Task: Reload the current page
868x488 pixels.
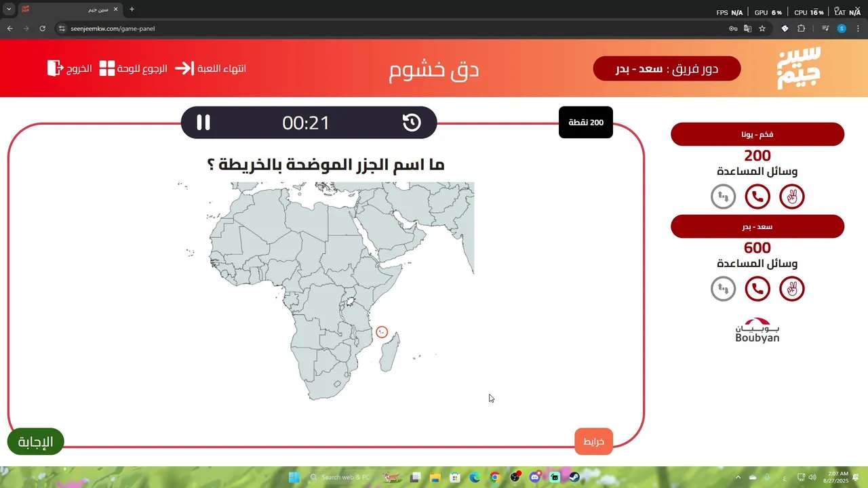Action: point(42,28)
